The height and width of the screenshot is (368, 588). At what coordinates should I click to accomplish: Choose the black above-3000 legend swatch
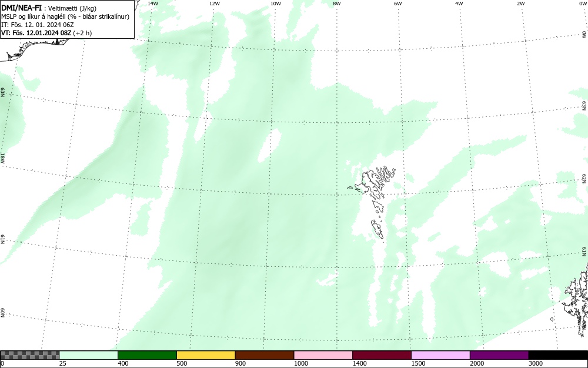(558, 355)
